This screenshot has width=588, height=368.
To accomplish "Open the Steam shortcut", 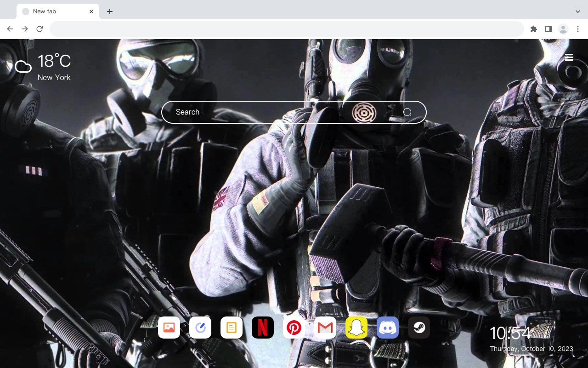I will (419, 328).
